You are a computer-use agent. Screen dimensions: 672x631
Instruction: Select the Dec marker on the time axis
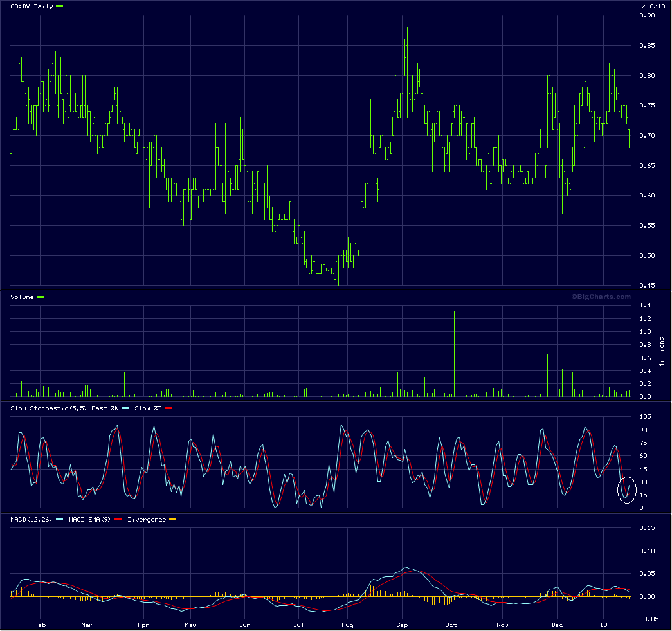tap(558, 625)
